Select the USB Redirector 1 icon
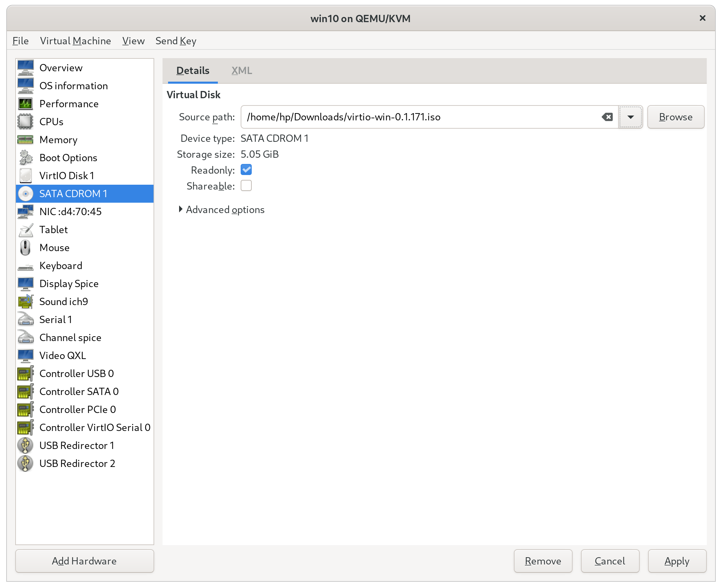 point(25,445)
